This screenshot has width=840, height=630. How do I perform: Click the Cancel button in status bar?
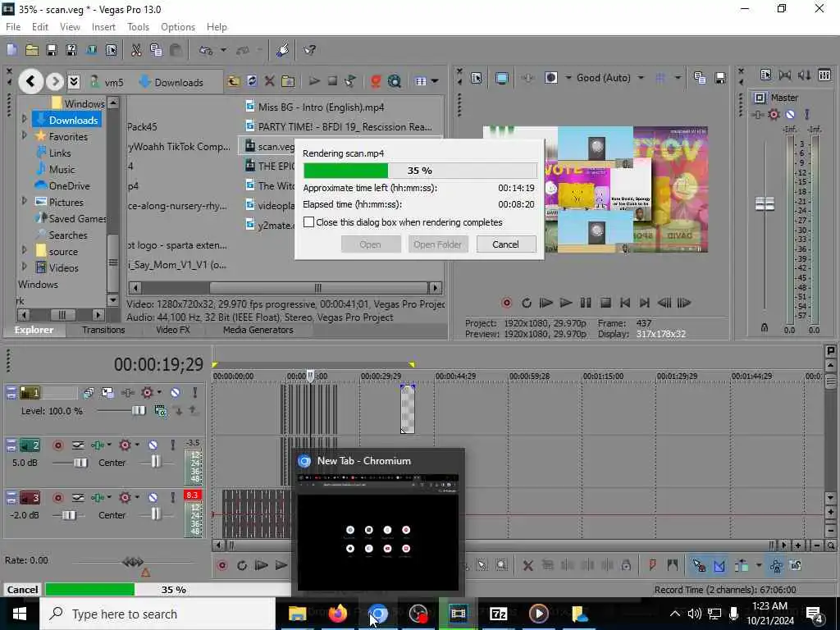pyautogui.click(x=22, y=589)
